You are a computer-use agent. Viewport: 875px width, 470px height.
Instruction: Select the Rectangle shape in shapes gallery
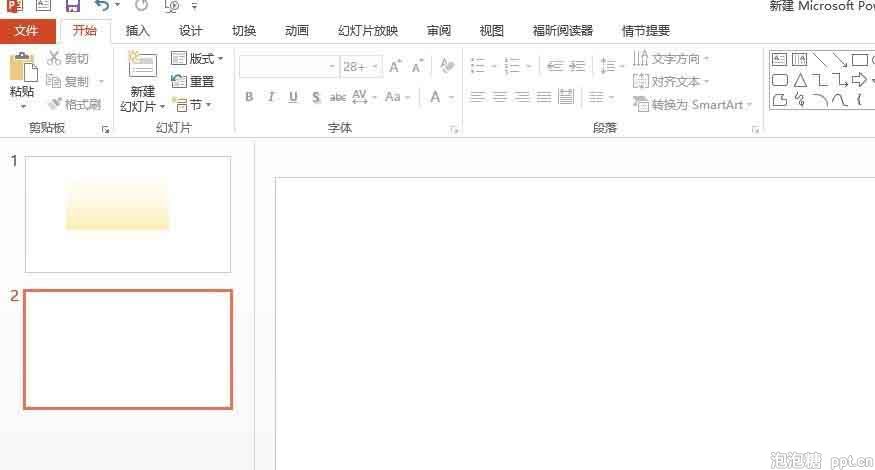859,60
